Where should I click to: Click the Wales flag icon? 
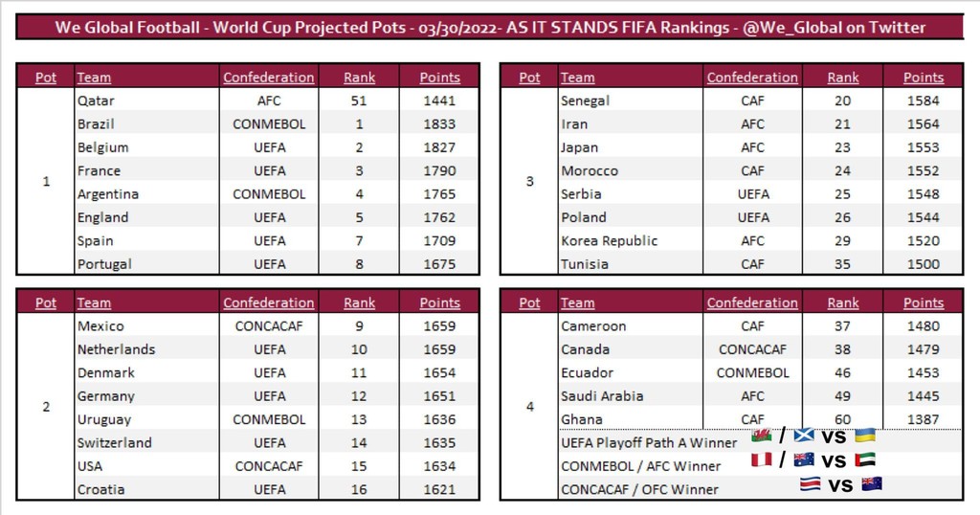click(763, 437)
